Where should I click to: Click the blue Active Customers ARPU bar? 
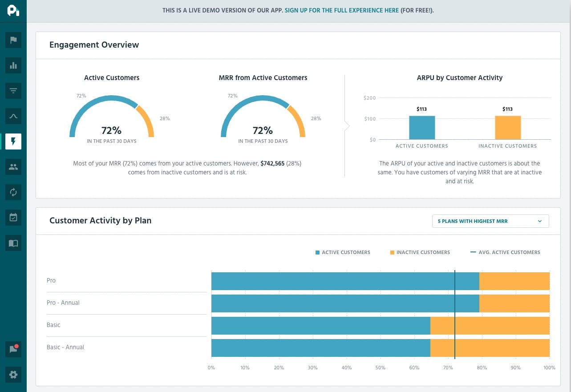point(422,128)
